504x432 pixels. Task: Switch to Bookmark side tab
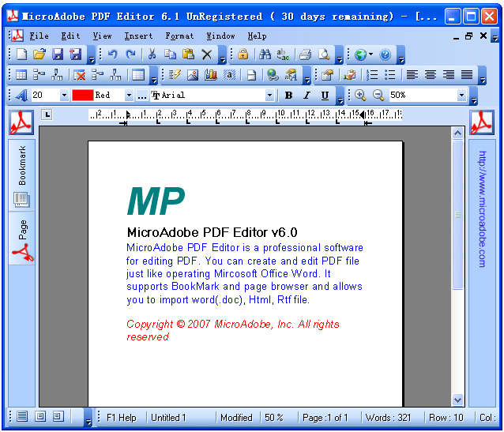(x=22, y=175)
